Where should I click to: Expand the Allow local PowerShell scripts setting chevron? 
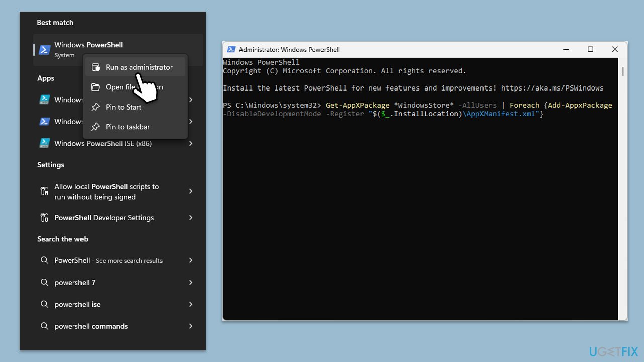pos(191,191)
